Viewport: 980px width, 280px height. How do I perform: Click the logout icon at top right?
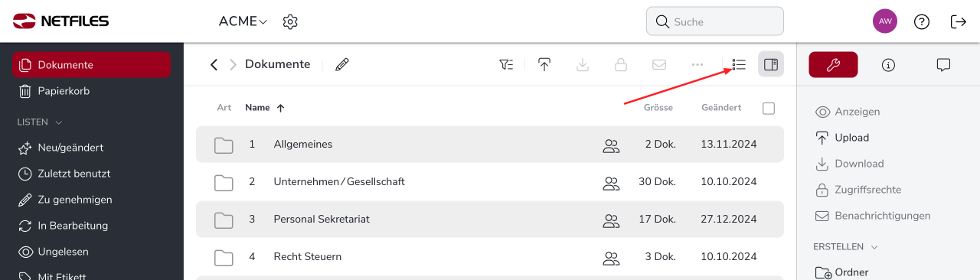(x=959, y=21)
